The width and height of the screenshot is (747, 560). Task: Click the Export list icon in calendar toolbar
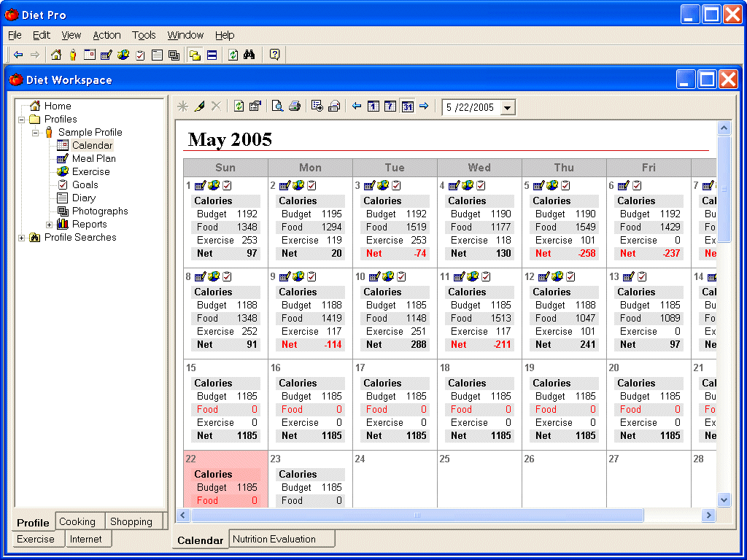[x=317, y=106]
